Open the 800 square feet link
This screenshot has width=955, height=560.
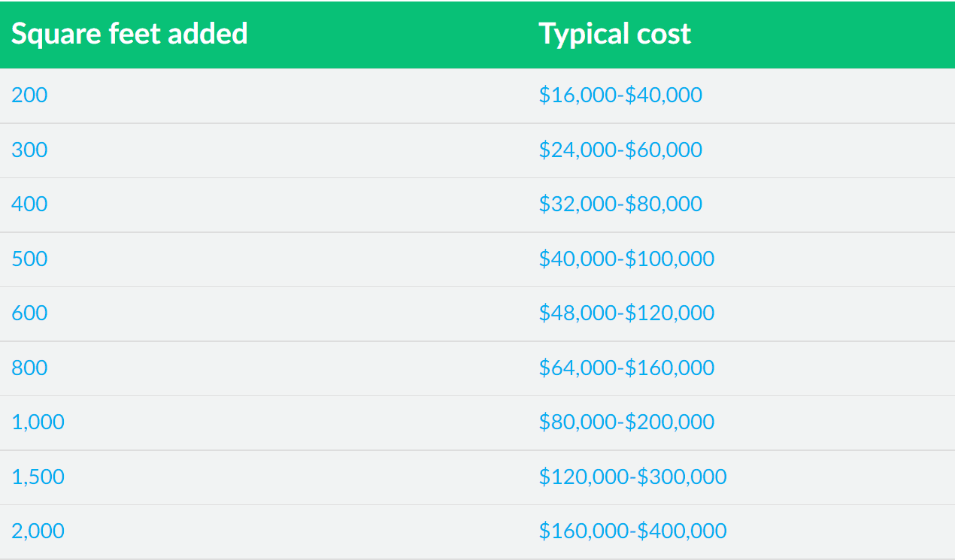click(x=29, y=368)
